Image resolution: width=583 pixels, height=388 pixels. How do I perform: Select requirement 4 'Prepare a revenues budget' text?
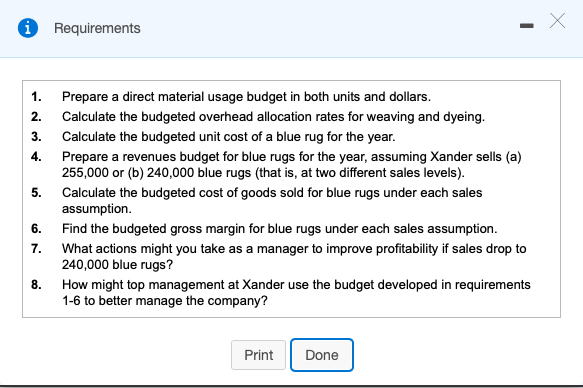[141, 157]
